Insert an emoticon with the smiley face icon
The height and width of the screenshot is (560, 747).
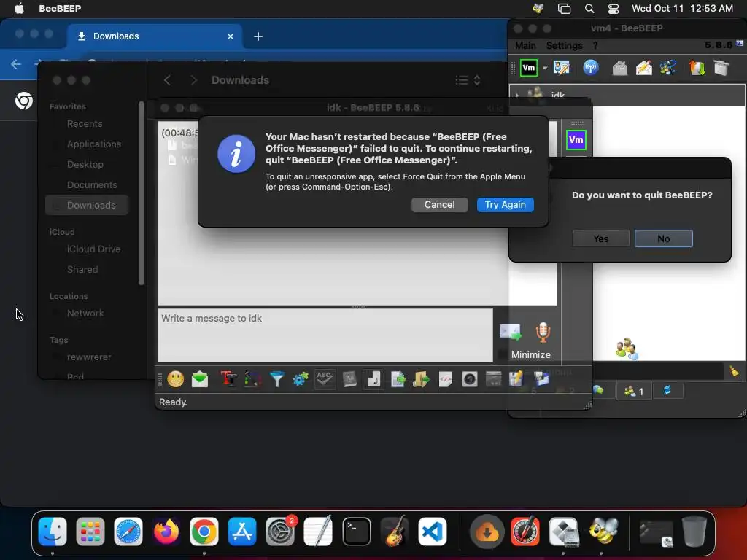click(x=175, y=379)
